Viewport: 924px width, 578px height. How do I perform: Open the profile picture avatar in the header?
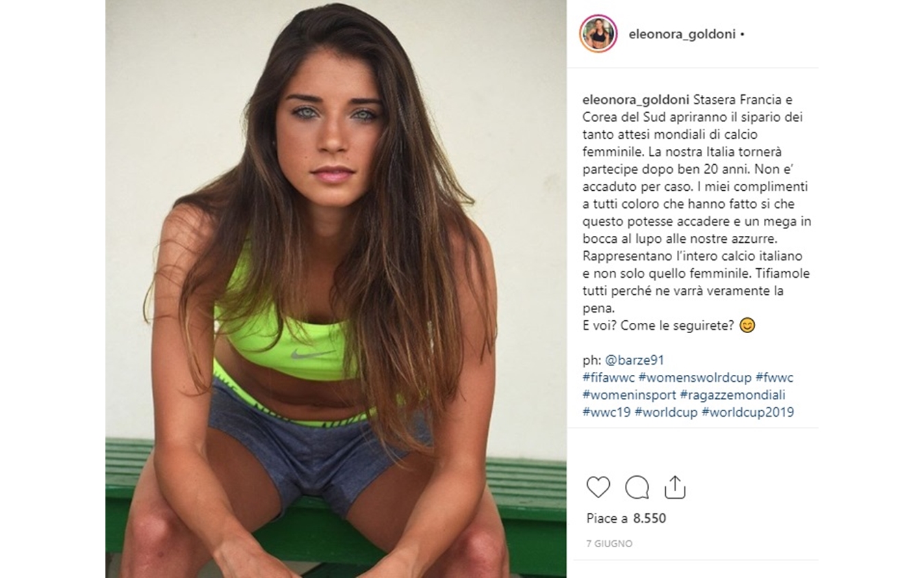tap(598, 34)
